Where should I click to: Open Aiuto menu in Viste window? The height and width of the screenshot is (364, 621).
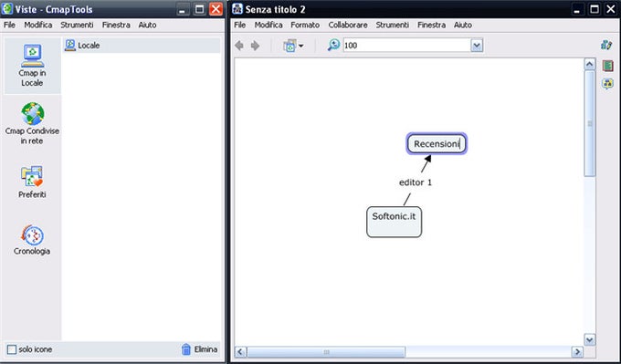click(x=147, y=25)
